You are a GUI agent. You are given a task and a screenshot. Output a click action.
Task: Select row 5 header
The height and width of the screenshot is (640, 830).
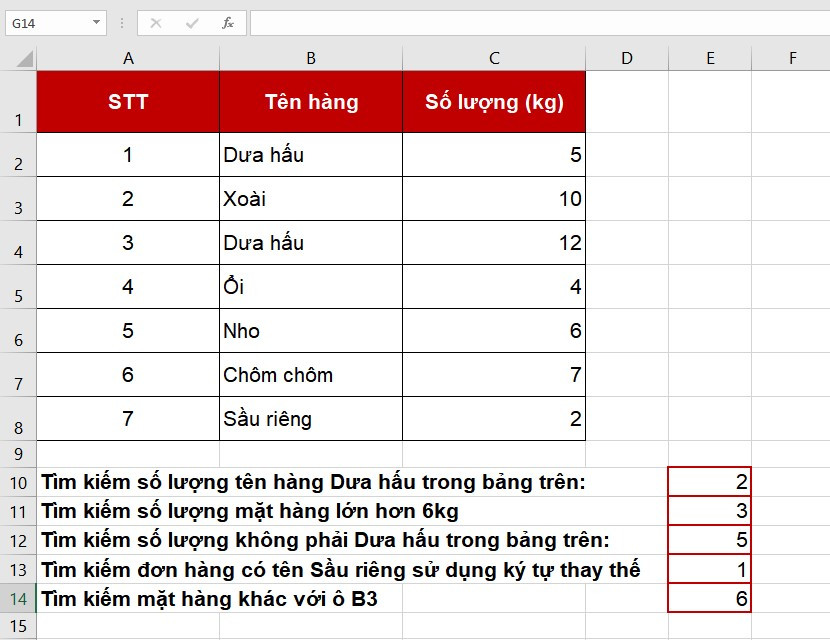[18, 286]
